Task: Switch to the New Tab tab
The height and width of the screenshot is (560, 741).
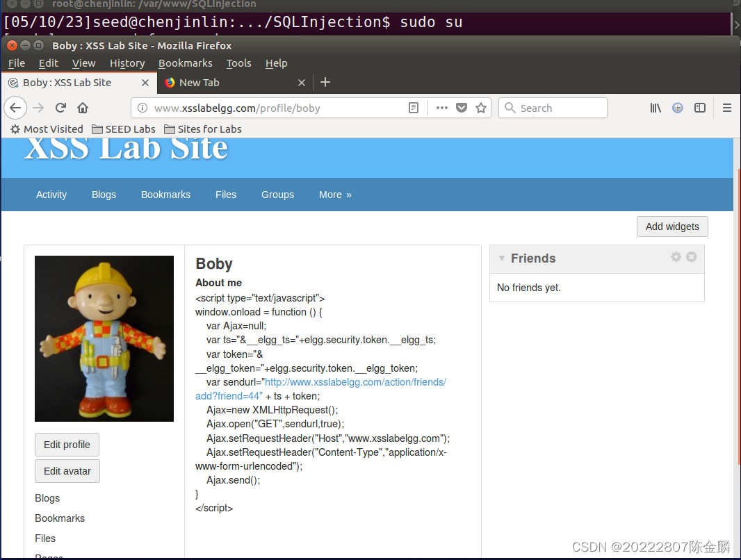Action: (x=235, y=83)
